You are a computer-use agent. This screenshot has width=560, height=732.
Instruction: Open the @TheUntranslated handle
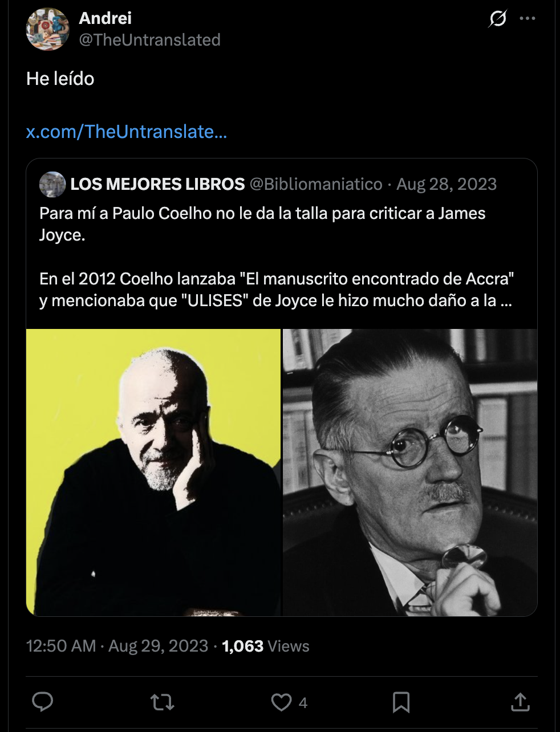click(149, 40)
